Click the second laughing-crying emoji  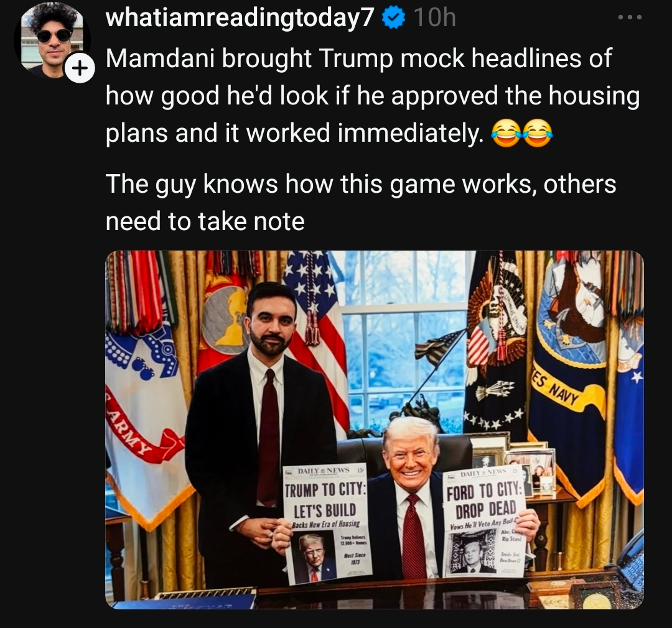(538, 133)
